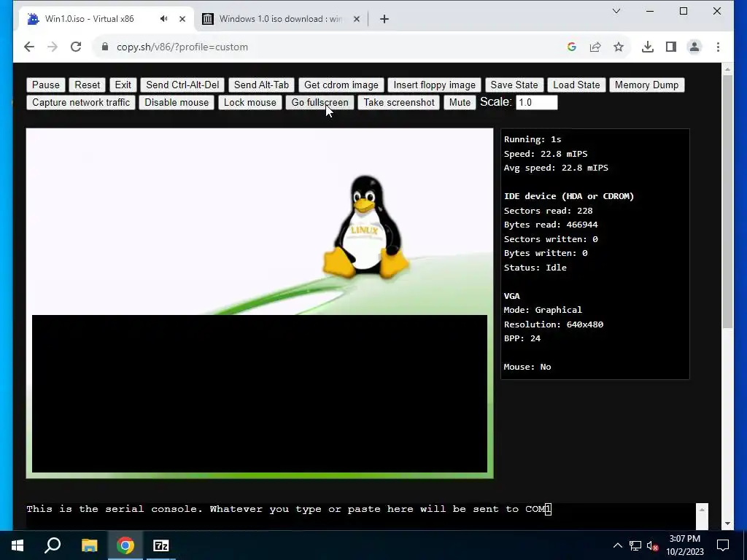The image size is (747, 560).
Task: Click the muted volume tray icon
Action: tap(653, 545)
